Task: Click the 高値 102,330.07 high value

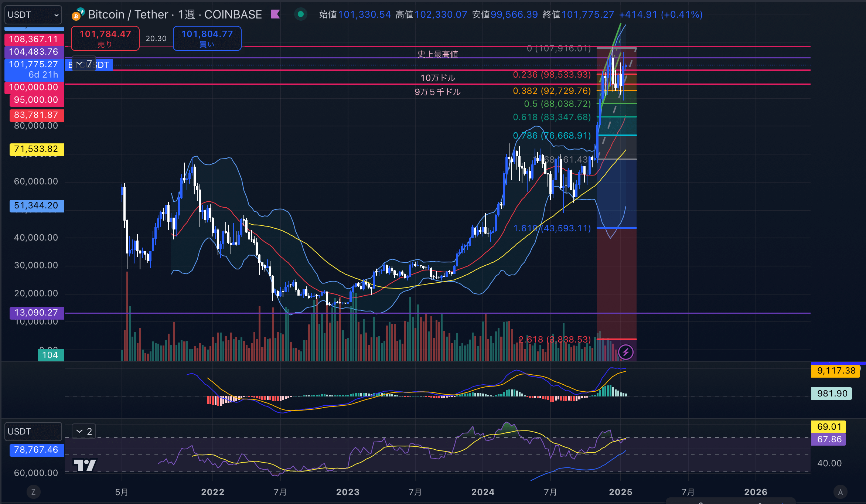Action: click(432, 15)
